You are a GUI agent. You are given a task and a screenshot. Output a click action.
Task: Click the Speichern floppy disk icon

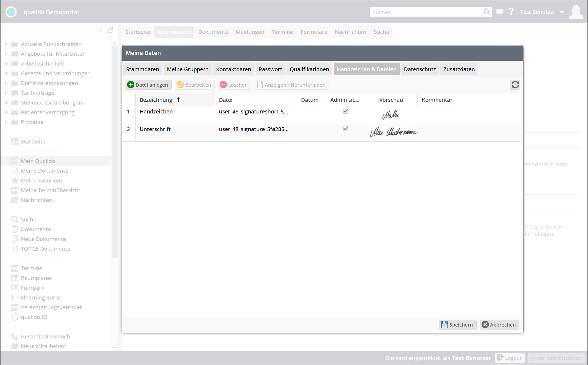[444, 324]
